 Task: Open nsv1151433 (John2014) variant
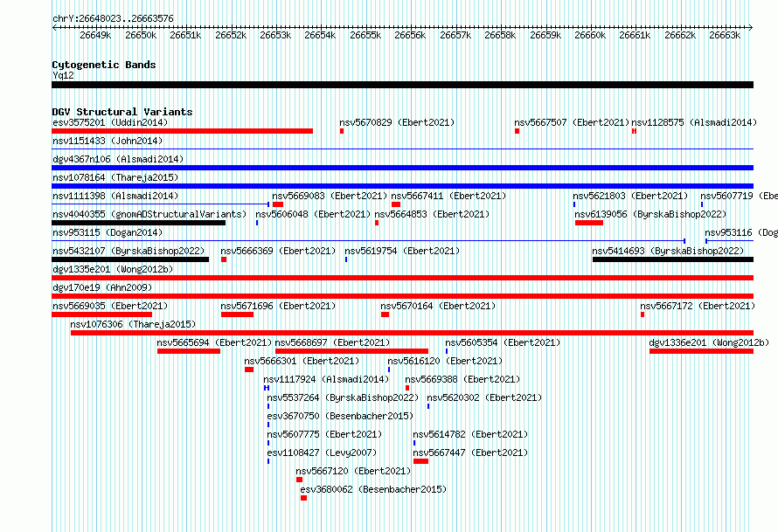point(108,141)
